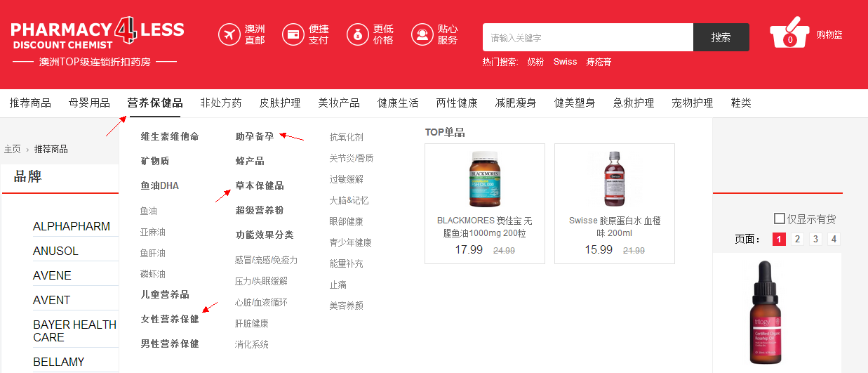Open the 减肥瘦身 navigation tab
Image resolution: width=868 pixels, height=373 pixels.
pyautogui.click(x=516, y=103)
